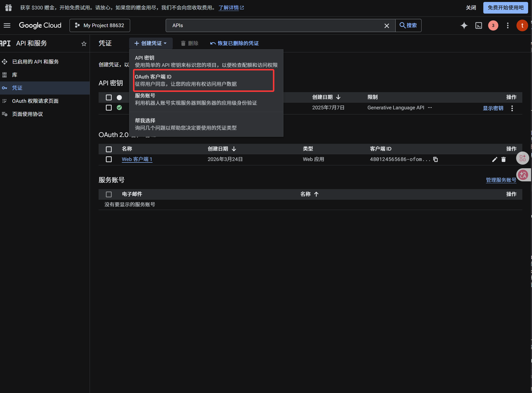Click the 删除 toolbar button
This screenshot has height=393, width=532.
[189, 43]
